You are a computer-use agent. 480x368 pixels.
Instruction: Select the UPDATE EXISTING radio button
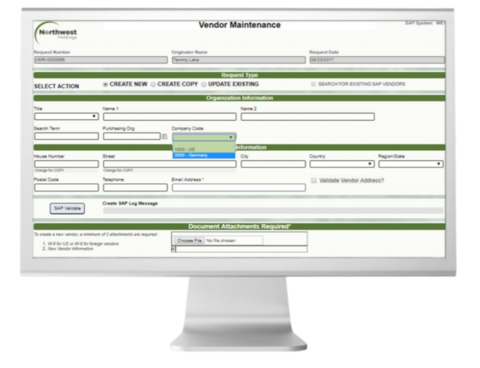coord(204,84)
